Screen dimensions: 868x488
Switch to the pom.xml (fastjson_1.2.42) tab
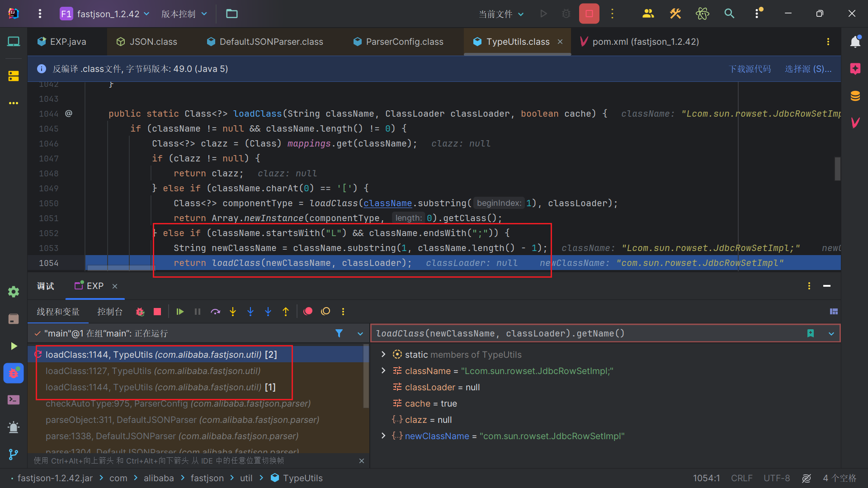pyautogui.click(x=639, y=42)
